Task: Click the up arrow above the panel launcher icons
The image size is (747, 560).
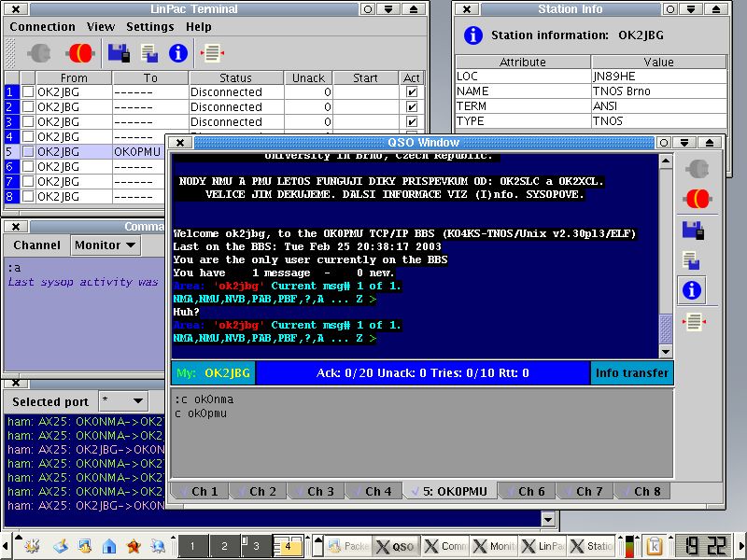Action: click(19, 538)
